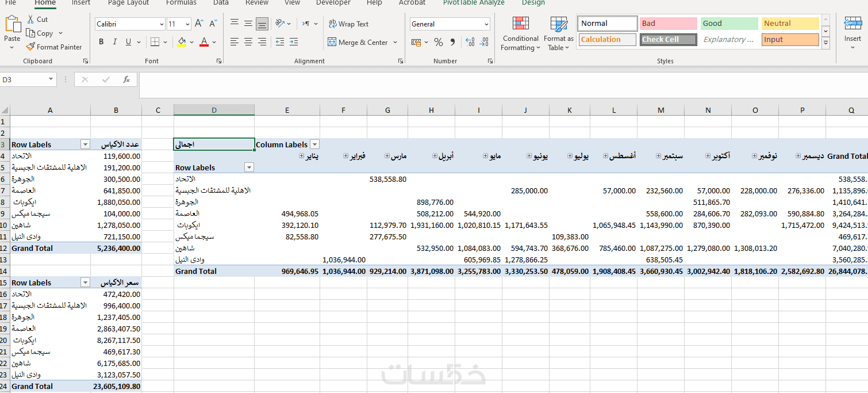Open Column Labels filter dropdown
This screenshot has height=393, width=868.
tap(314, 144)
